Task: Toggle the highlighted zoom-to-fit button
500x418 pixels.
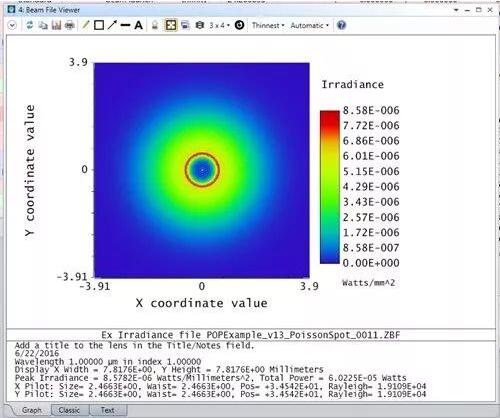Action: [x=171, y=25]
